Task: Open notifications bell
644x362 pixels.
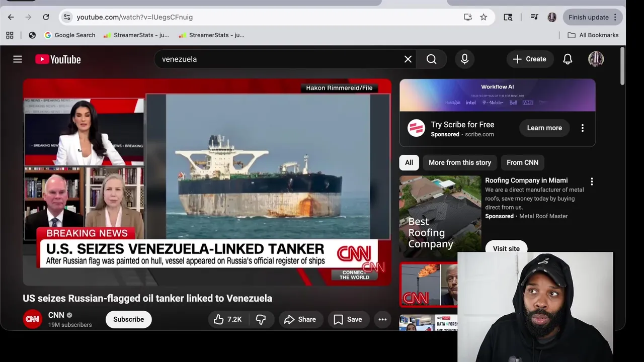Action: coord(568,59)
